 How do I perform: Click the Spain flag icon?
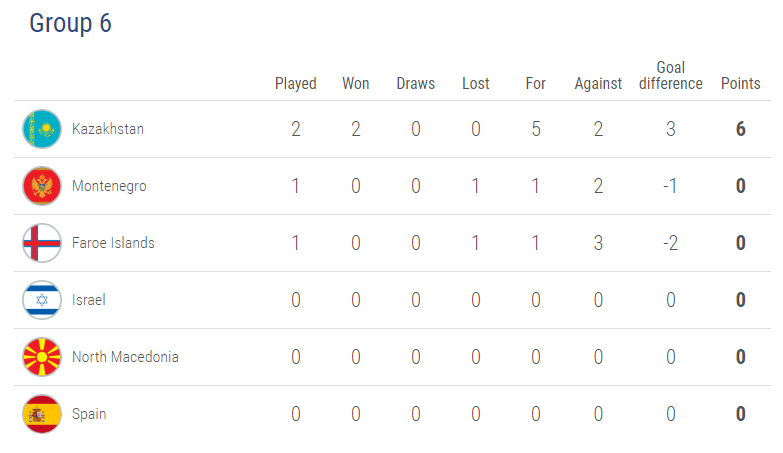click(x=42, y=414)
